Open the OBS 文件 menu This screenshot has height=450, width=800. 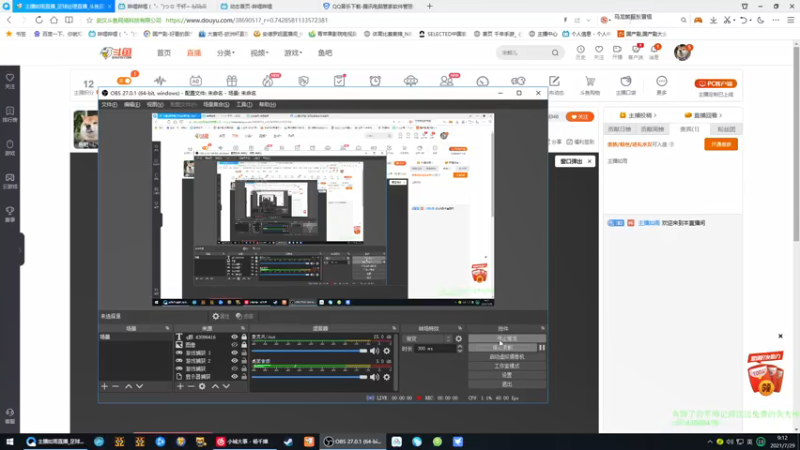109,105
